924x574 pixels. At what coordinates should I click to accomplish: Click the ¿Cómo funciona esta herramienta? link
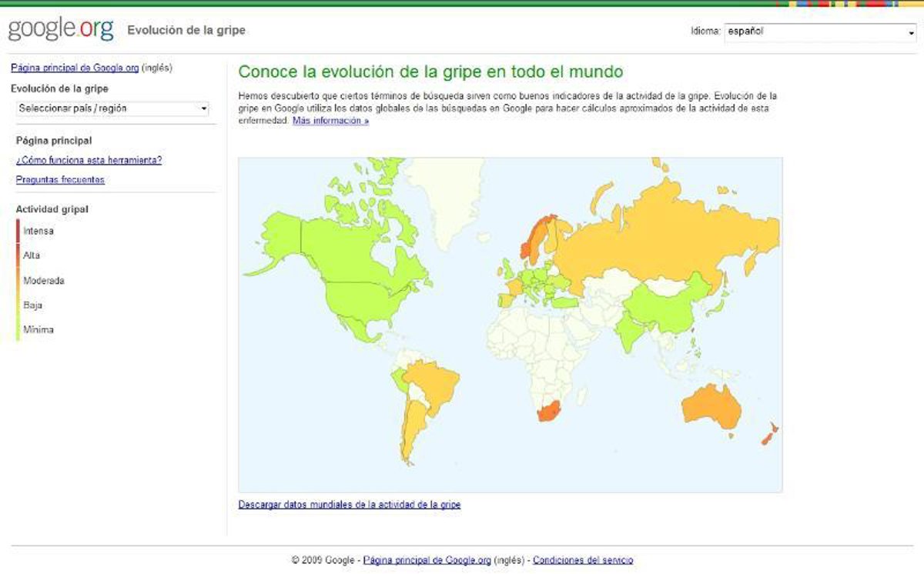coord(89,160)
